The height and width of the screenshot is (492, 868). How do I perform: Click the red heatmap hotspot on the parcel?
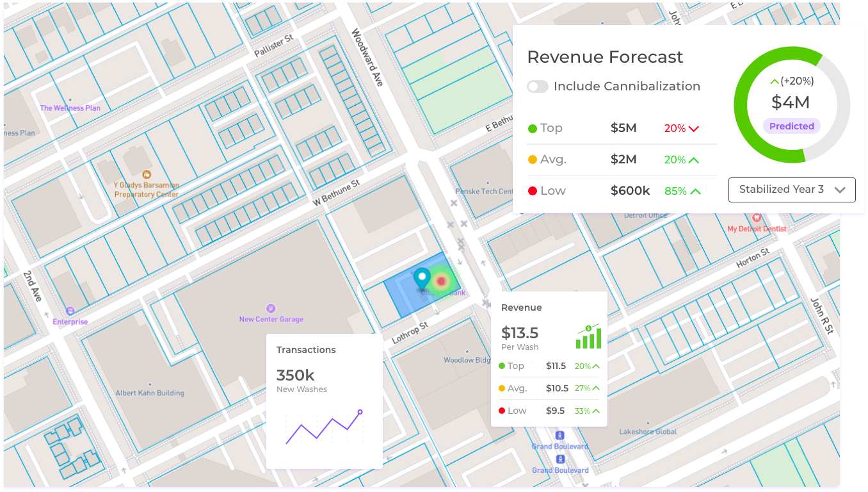[440, 281]
